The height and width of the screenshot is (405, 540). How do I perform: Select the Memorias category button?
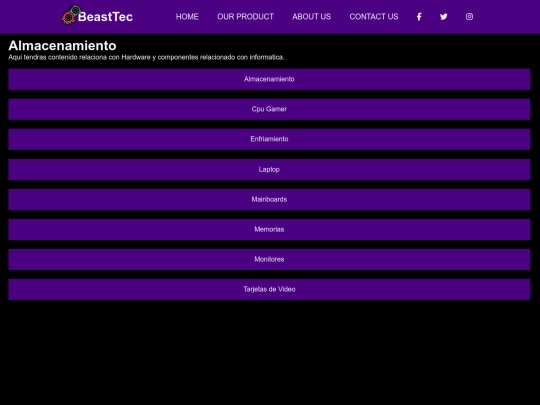tap(269, 229)
